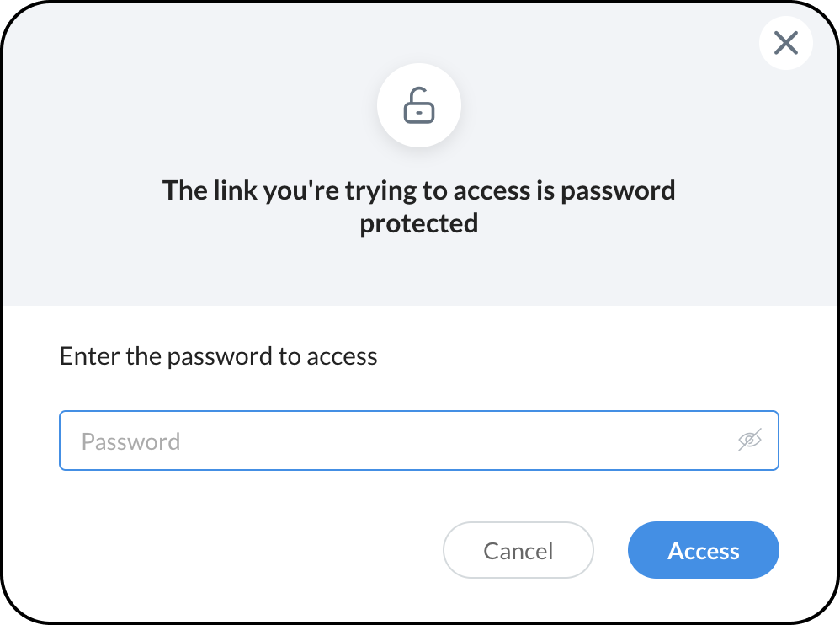Toggle password visibility with the eye icon
Image resolution: width=840 pixels, height=625 pixels.
749,440
